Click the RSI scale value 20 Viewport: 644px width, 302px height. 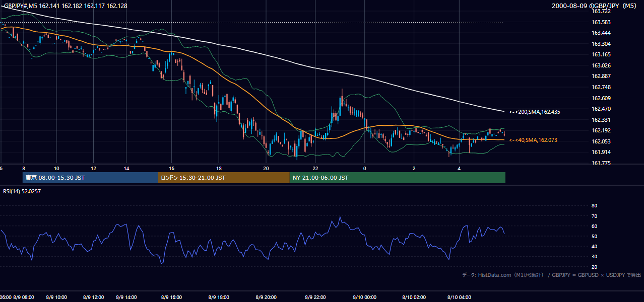coord(594,267)
